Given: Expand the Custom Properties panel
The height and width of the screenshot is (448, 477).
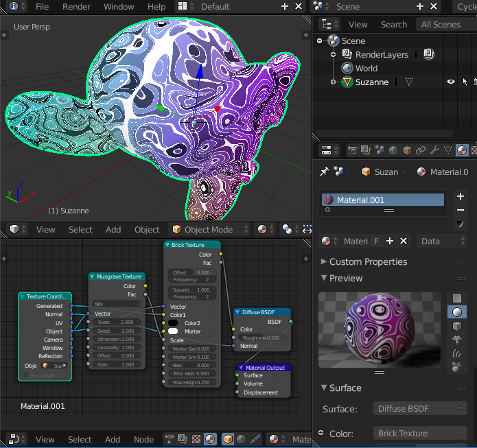Looking at the screenshot, I should coord(324,261).
